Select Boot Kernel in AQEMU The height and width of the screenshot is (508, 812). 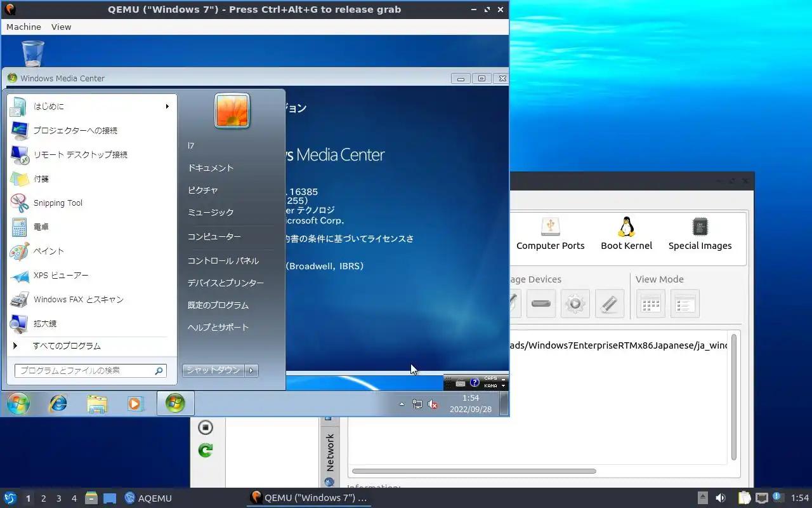627,234
